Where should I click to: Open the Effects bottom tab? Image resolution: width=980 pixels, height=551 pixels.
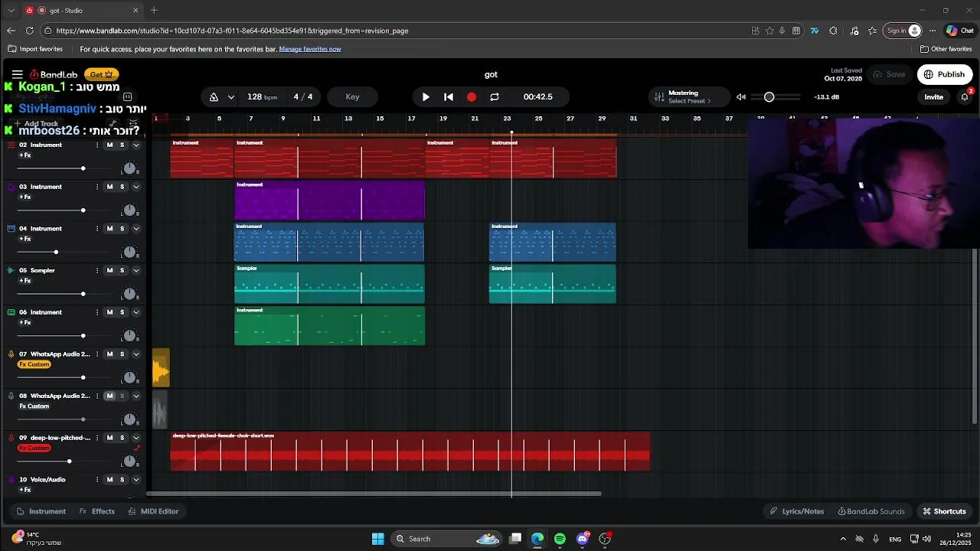[97, 511]
